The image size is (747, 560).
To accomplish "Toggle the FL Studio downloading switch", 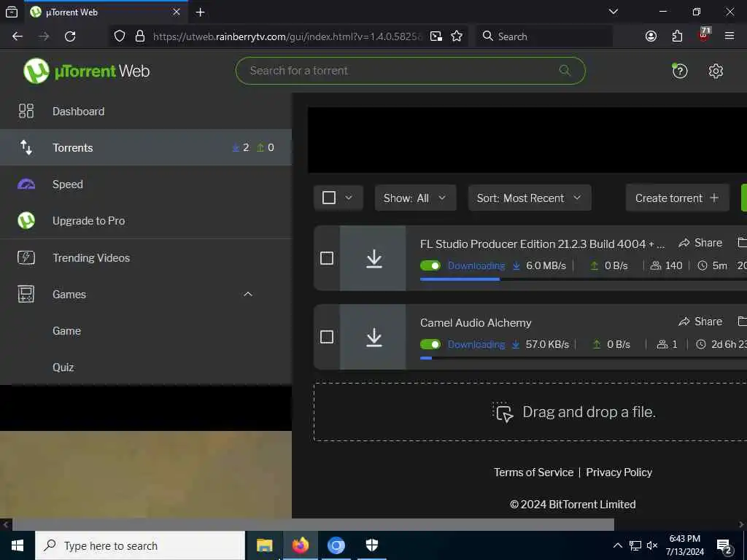I will [x=430, y=265].
